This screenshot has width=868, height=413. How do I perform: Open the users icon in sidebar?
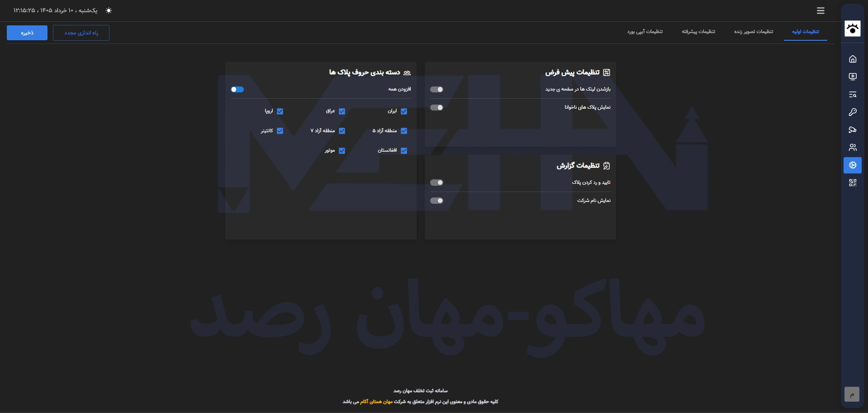853,147
